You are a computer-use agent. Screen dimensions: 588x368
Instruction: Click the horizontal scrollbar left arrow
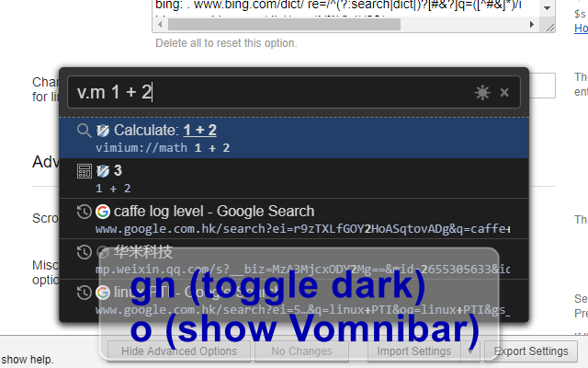click(160, 25)
